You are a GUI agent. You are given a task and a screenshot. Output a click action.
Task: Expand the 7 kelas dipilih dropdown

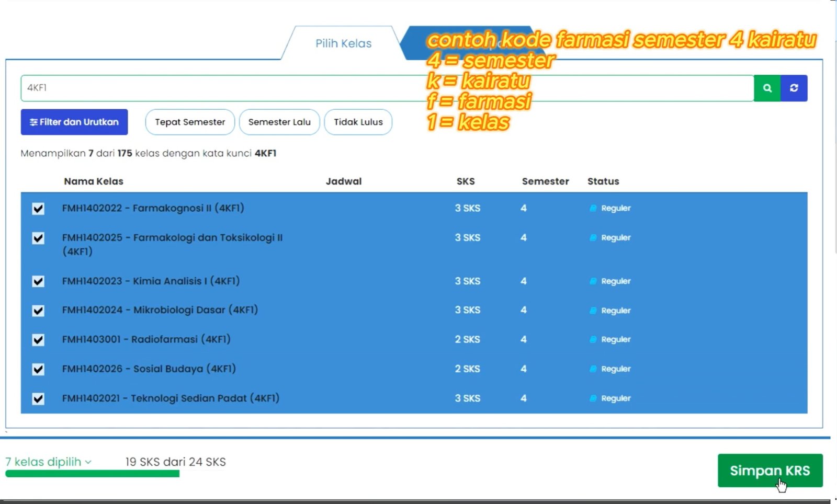(x=49, y=462)
